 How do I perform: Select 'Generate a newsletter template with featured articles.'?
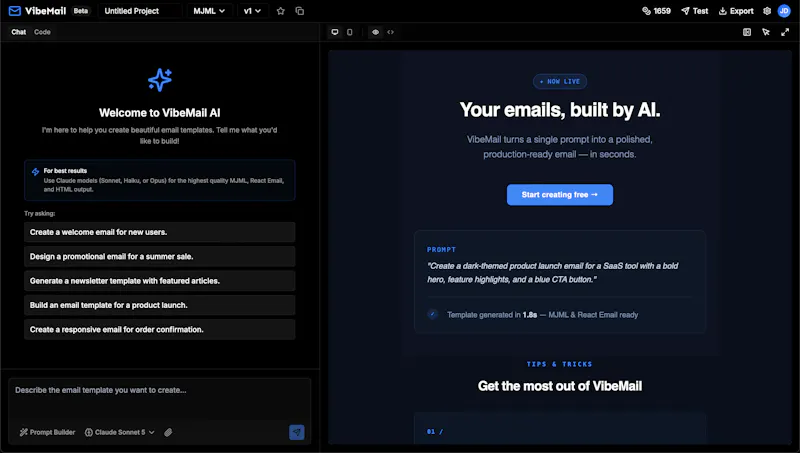[x=160, y=281]
